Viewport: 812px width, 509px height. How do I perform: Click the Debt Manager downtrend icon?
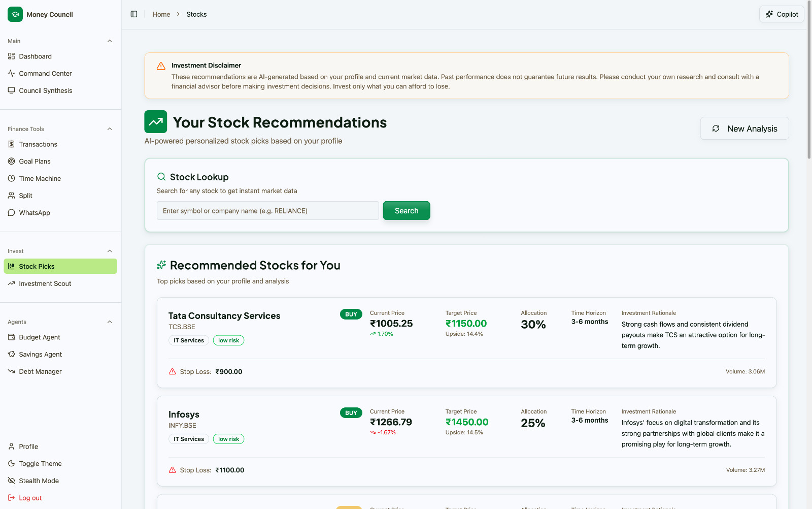pyautogui.click(x=11, y=371)
